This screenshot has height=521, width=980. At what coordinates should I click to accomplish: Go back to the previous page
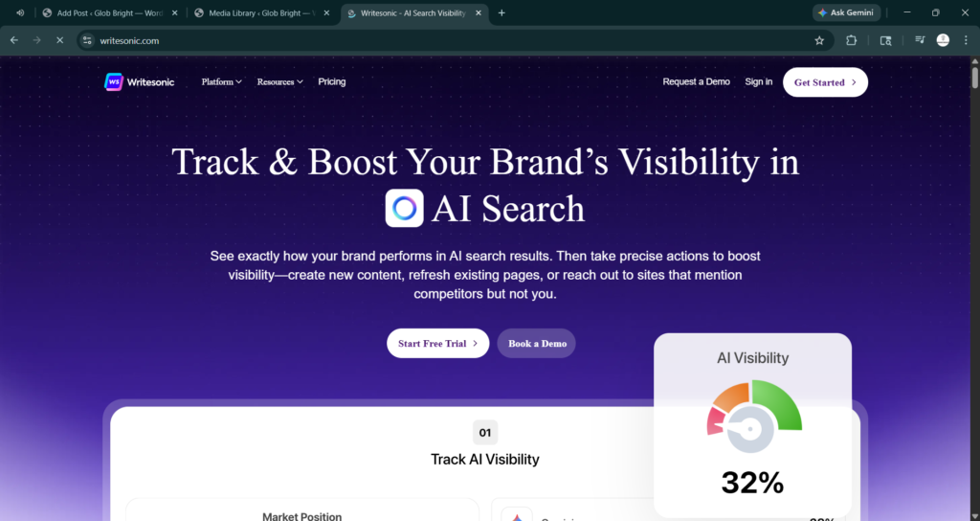click(14, 40)
